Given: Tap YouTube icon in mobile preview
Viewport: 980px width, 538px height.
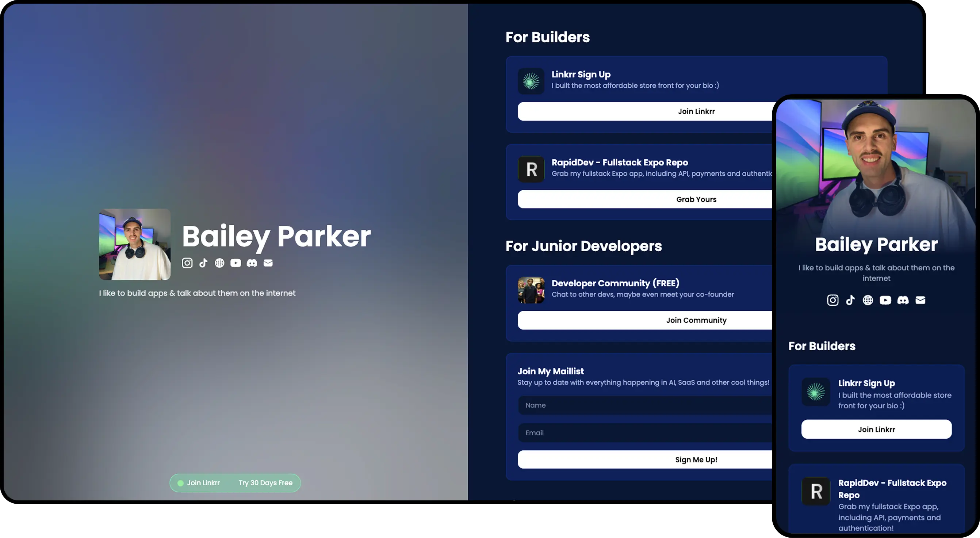Looking at the screenshot, I should click(885, 300).
